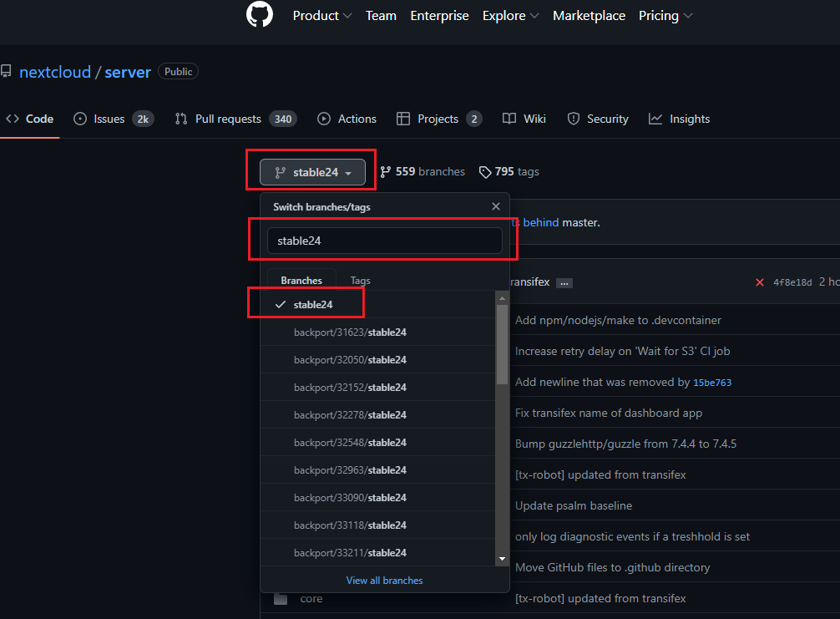Open 'Add npm/nodejs/make to .devcontainer' commit

(618, 321)
